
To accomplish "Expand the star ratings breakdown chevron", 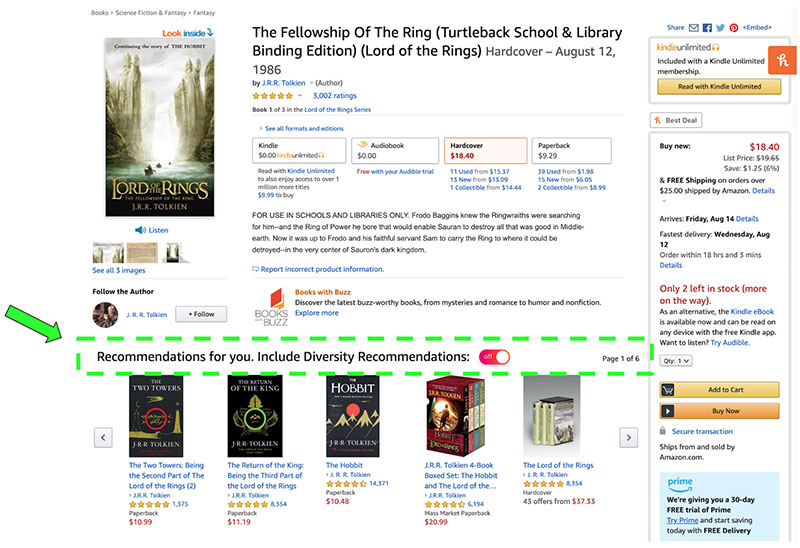I will [x=299, y=96].
